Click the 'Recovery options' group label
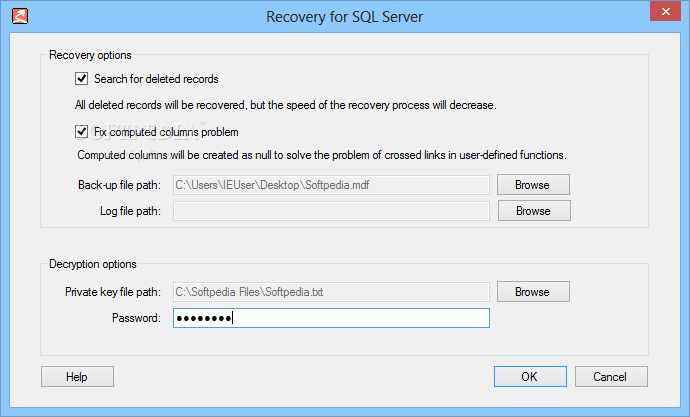The width and height of the screenshot is (690, 417). pos(90,55)
